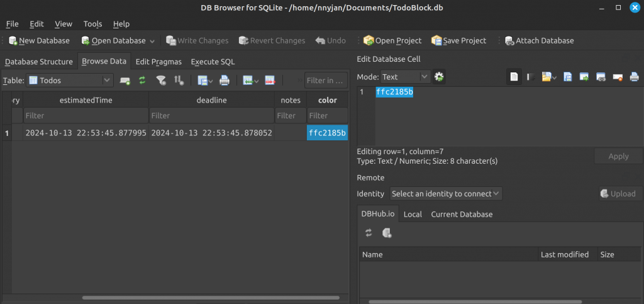
Task: Switch to the Database Structure tab
Action: (x=38, y=62)
